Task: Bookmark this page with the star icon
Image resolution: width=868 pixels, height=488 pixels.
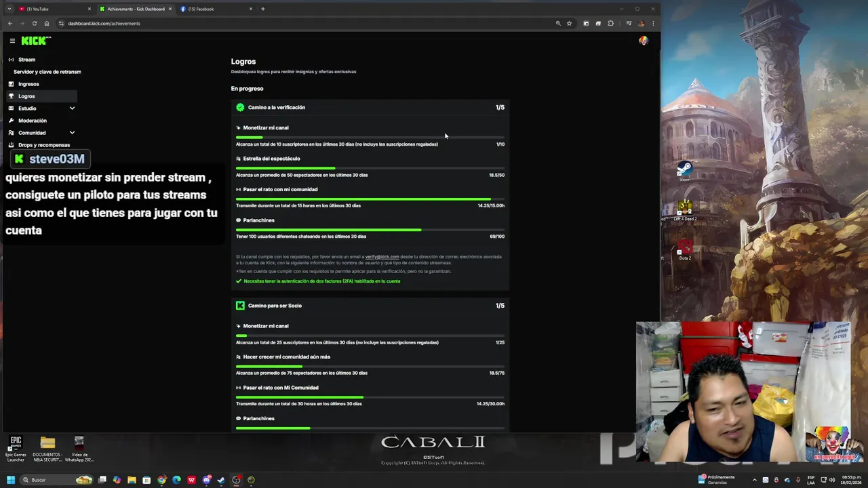Action: [x=569, y=23]
